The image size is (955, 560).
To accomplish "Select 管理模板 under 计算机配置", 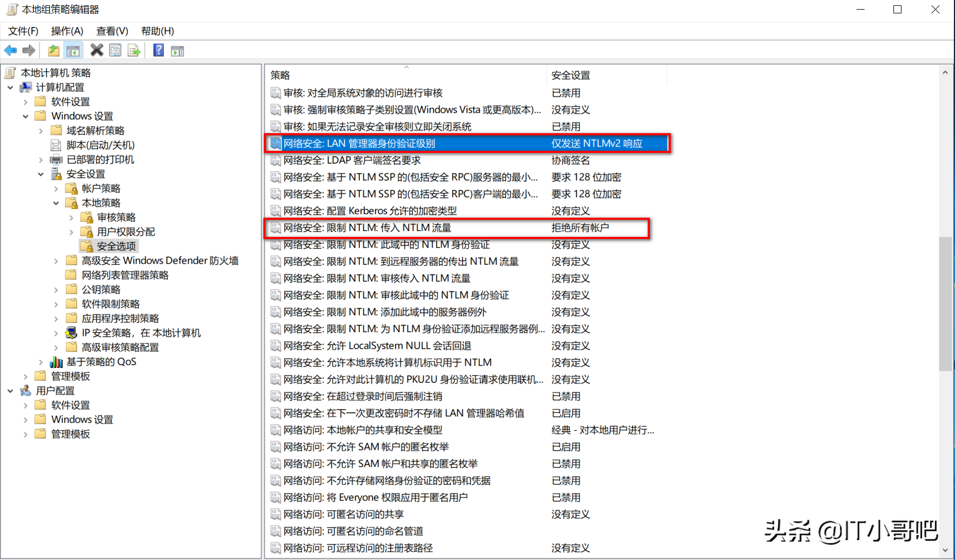I will [x=71, y=376].
